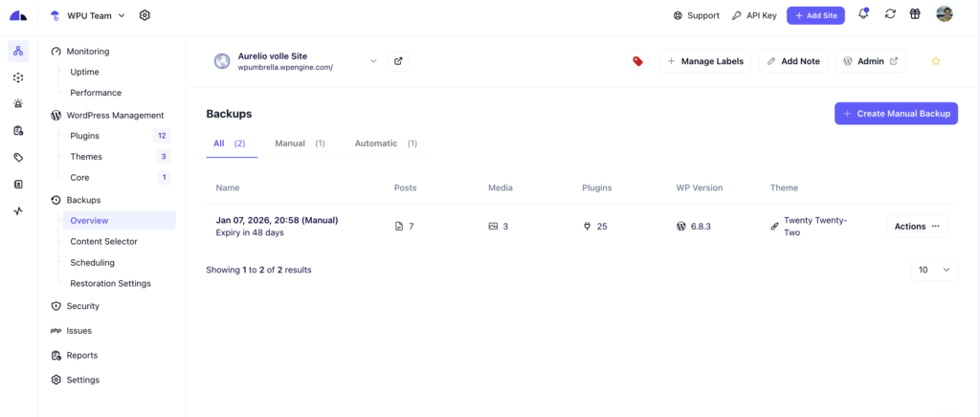Screen dimensions: 980x417
Task: Open the results per page dropdown
Action: tap(934, 270)
